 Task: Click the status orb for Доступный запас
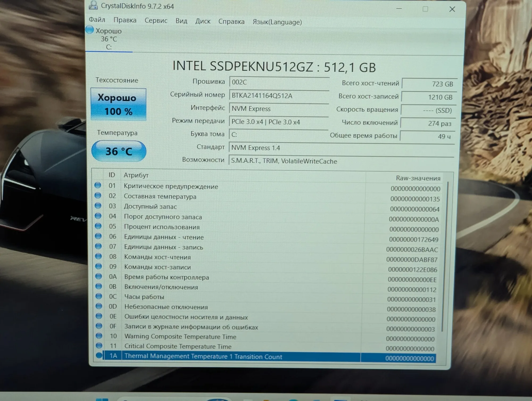[x=98, y=206]
